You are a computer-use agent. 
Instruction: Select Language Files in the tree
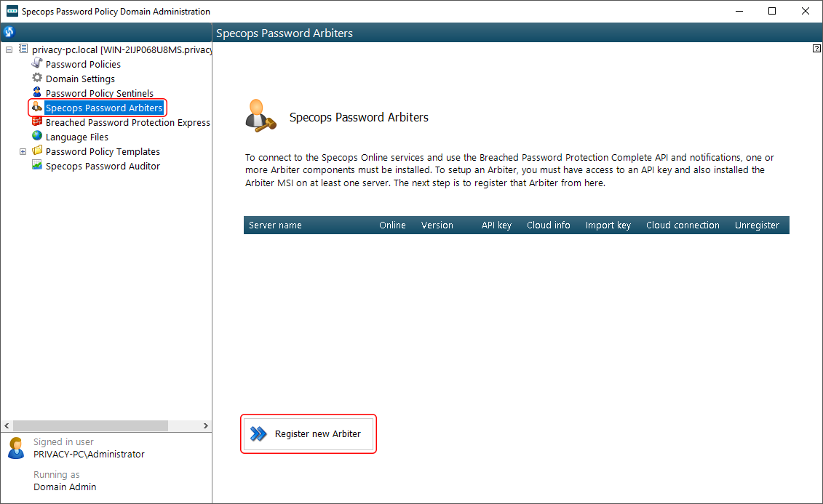point(77,137)
